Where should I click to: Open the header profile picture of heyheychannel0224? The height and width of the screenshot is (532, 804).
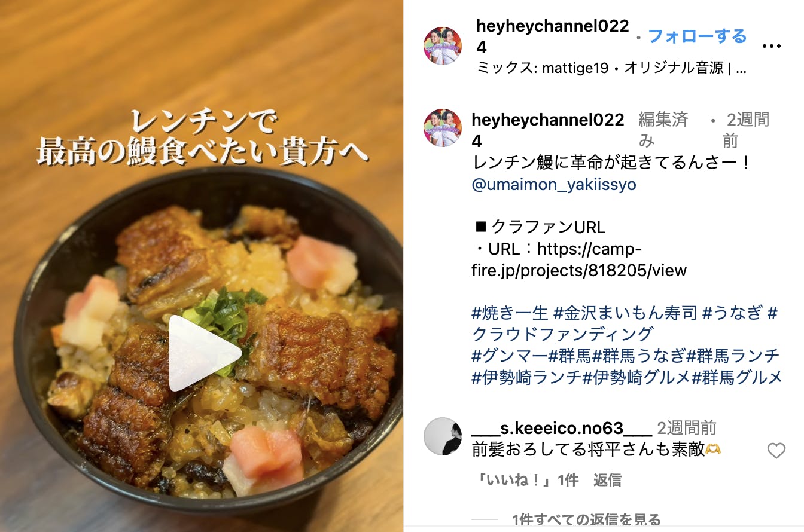(x=443, y=45)
